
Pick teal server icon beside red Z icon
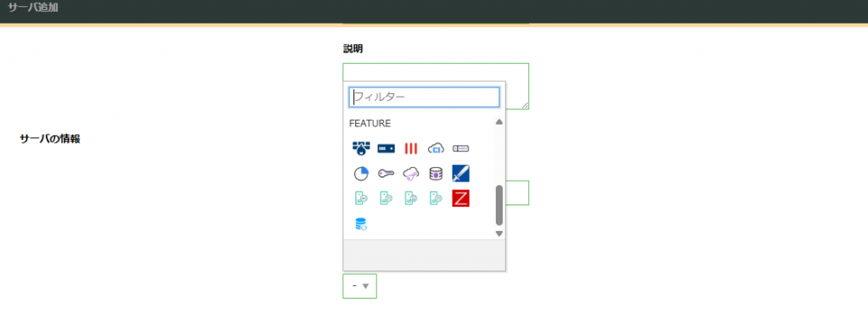pos(436,199)
